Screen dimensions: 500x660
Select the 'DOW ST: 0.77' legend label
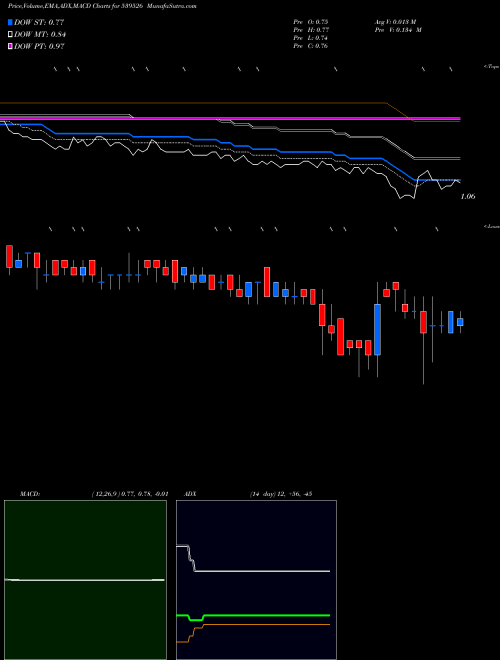coord(39,22)
